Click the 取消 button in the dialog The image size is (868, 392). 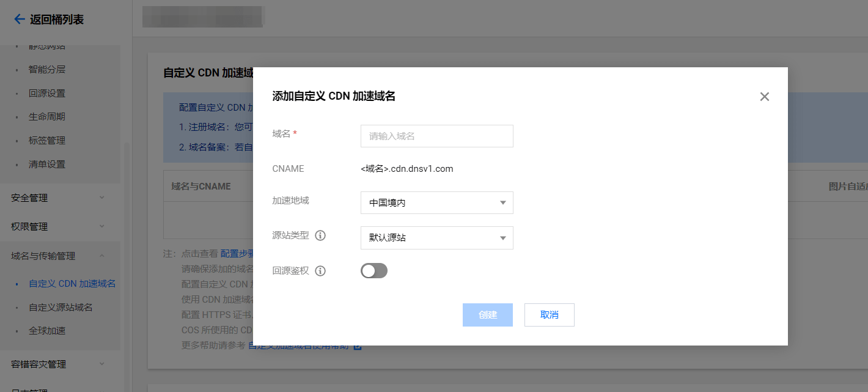pos(549,314)
